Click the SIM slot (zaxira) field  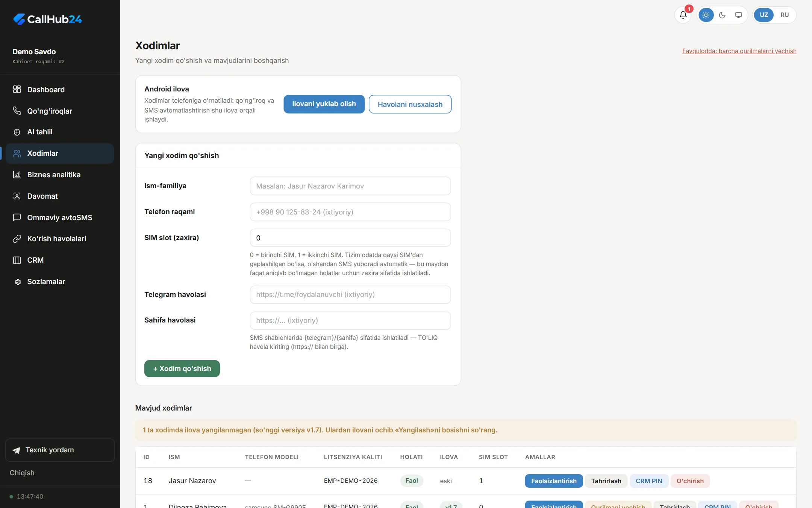350,238
